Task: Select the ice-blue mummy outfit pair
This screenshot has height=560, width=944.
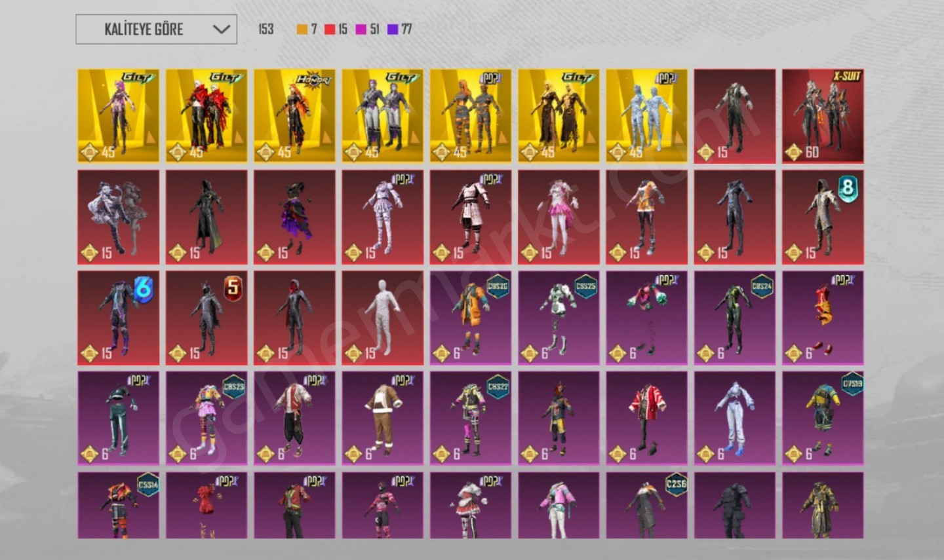Action: [646, 116]
